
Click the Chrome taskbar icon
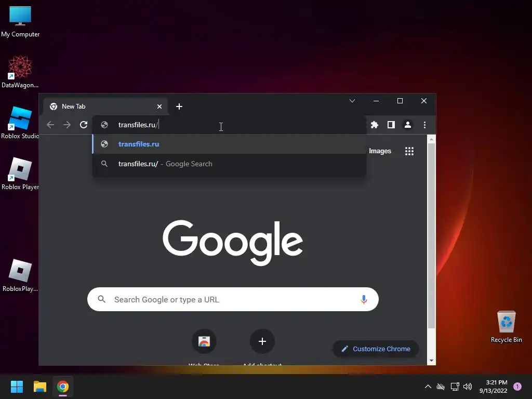(63, 387)
